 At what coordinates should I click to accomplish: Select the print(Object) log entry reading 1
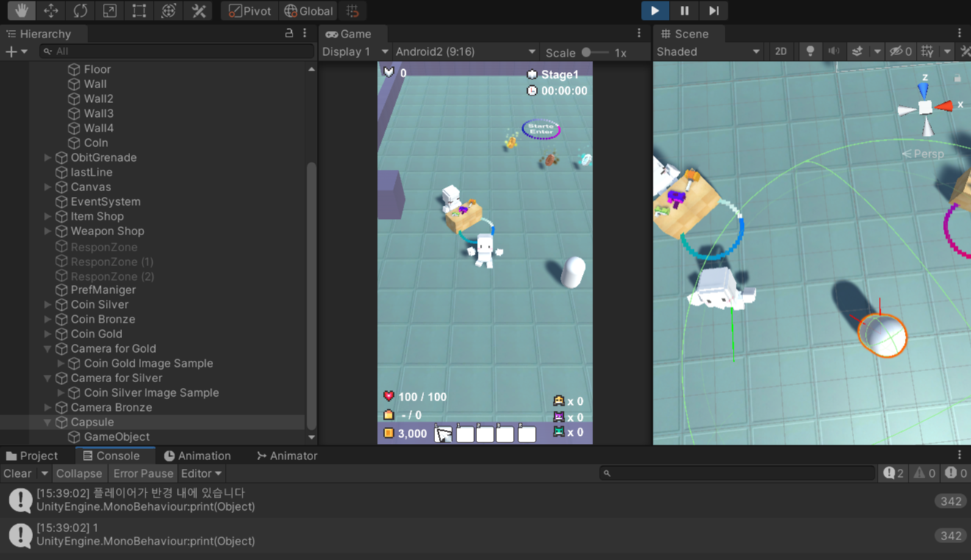click(485, 535)
